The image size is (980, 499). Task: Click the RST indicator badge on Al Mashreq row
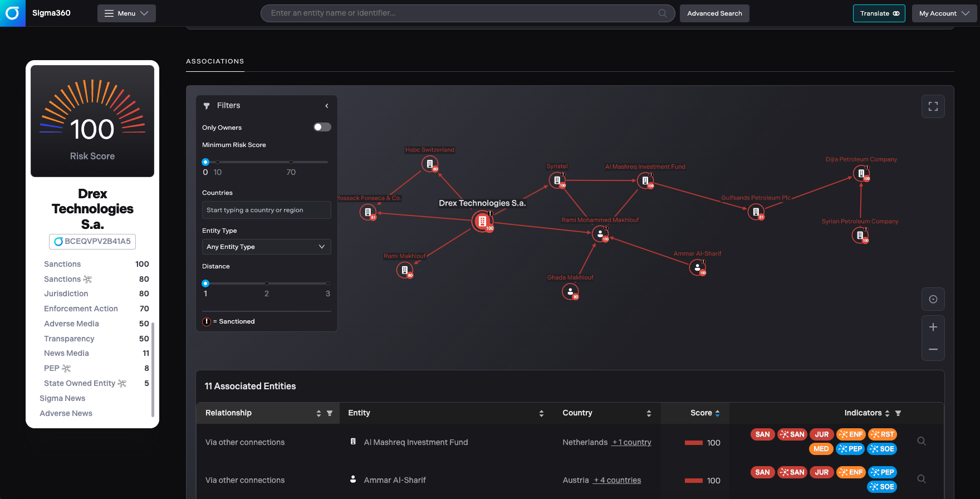pyautogui.click(x=883, y=434)
